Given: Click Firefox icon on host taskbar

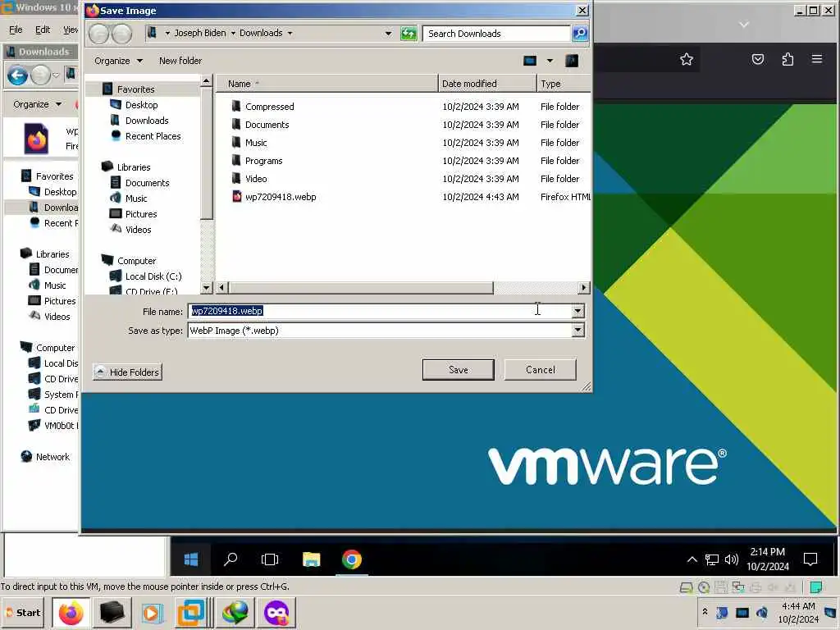Looking at the screenshot, I should [x=71, y=613].
